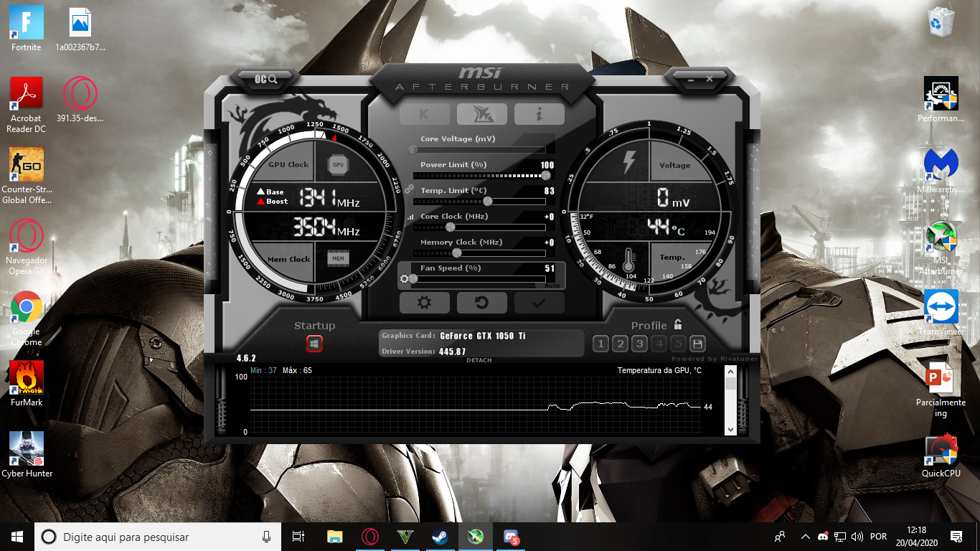Viewport: 980px width, 551px height.
Task: Toggle the profile lock icon
Action: click(x=678, y=325)
